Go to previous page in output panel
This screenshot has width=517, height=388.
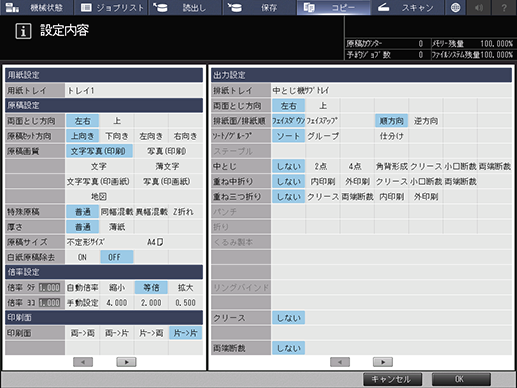click(x=340, y=362)
